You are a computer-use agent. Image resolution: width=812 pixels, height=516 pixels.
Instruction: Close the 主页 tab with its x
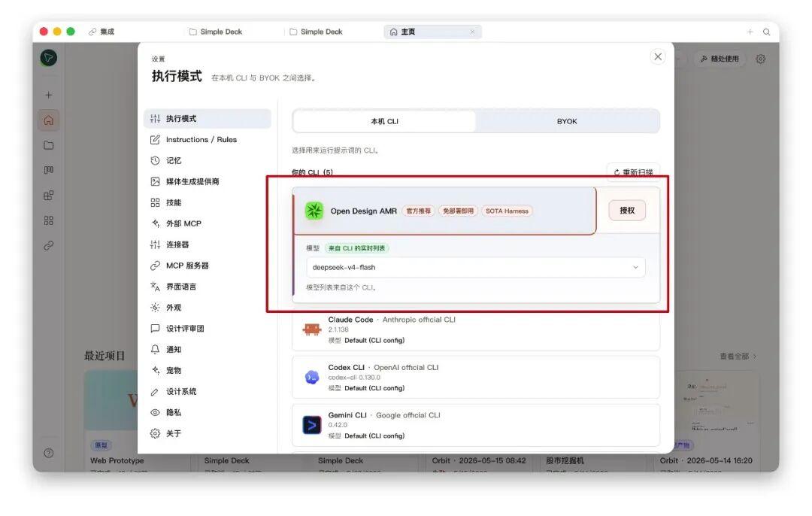(x=472, y=32)
